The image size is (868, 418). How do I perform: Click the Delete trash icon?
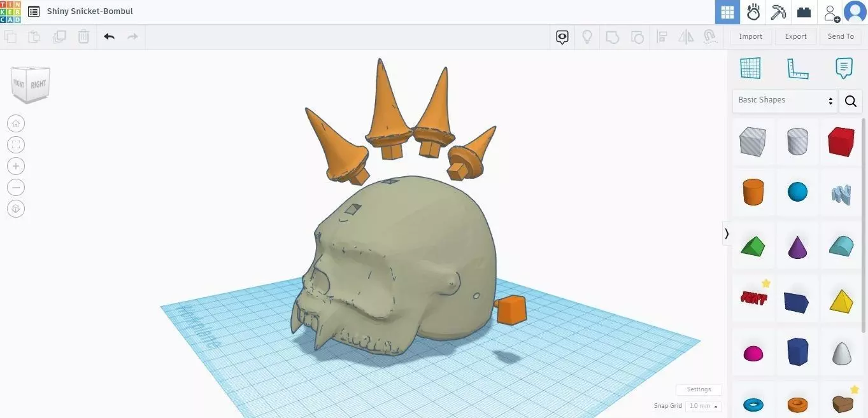point(83,37)
